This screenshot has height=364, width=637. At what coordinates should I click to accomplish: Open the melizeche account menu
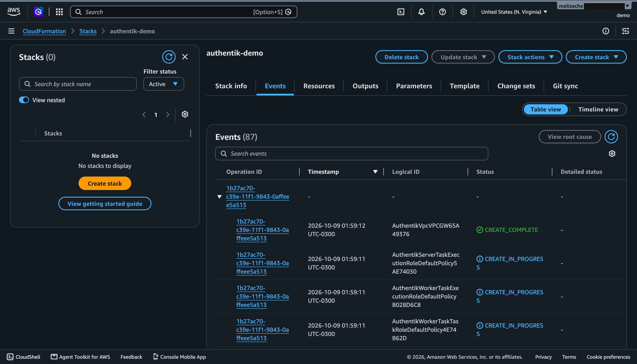coord(594,6)
